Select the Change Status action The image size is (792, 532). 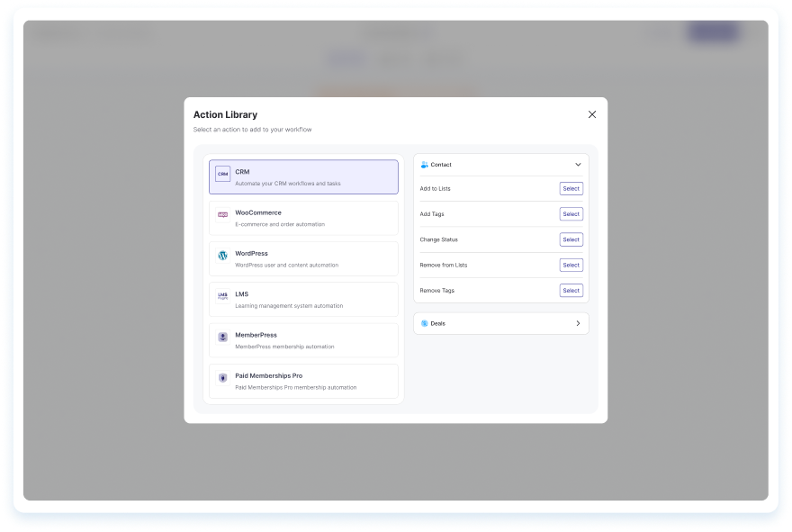[571, 239]
